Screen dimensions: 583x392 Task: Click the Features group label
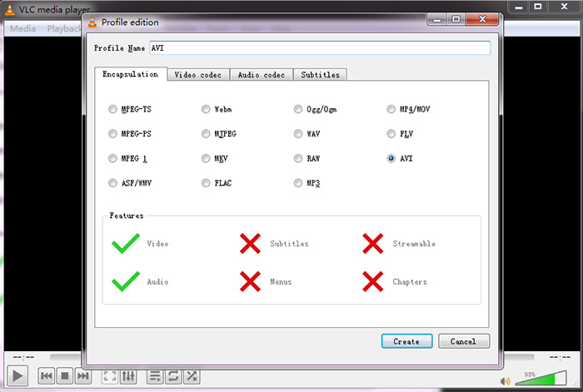coord(127,216)
